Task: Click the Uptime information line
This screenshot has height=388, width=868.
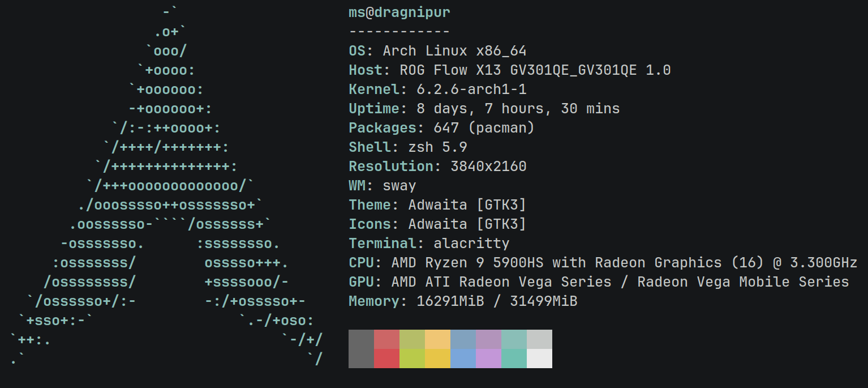Action: pos(484,108)
